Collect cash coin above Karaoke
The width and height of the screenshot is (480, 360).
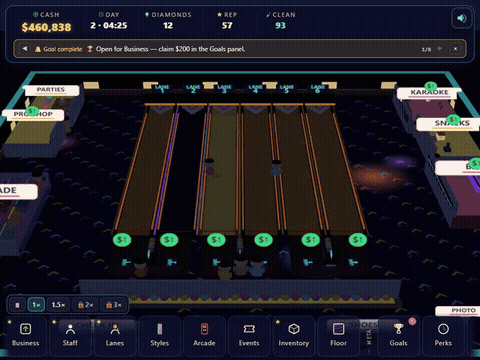pyautogui.click(x=431, y=86)
